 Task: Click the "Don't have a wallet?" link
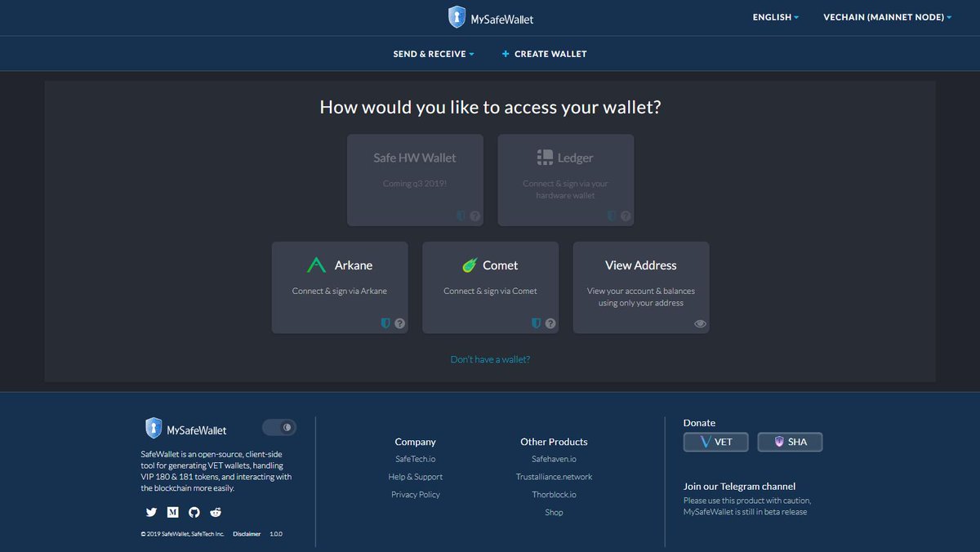(490, 359)
